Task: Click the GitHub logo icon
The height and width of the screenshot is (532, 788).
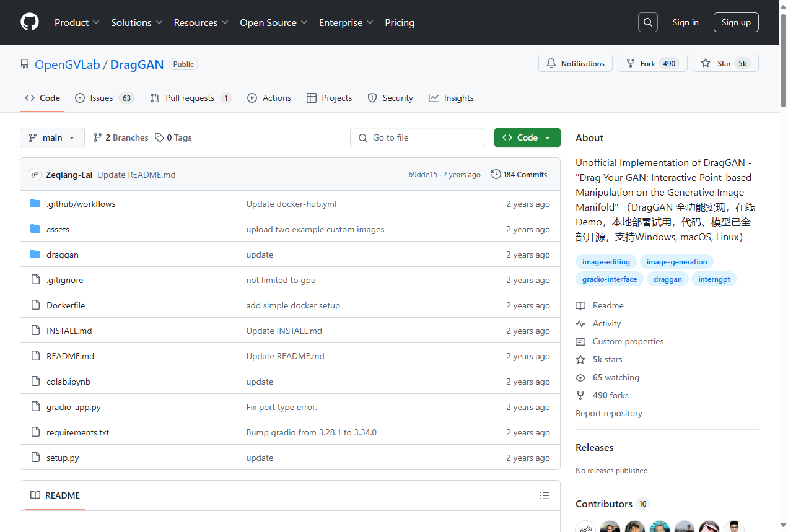Action: pyautogui.click(x=30, y=22)
